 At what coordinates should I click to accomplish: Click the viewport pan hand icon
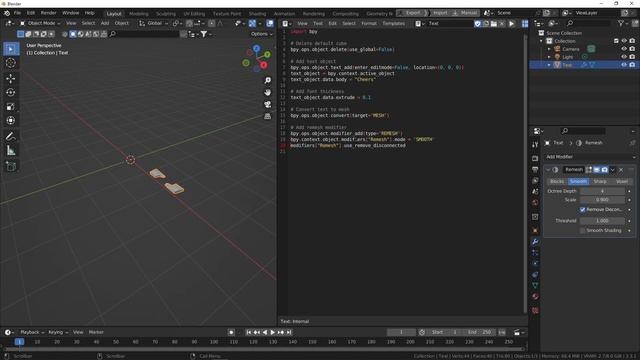267,92
